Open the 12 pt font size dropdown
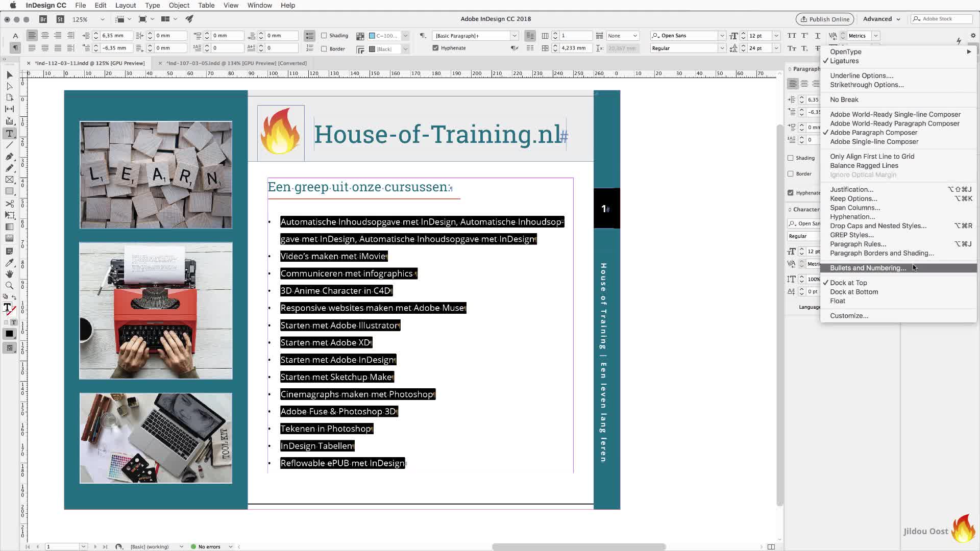Viewport: 980px width, 551px height. (776, 36)
